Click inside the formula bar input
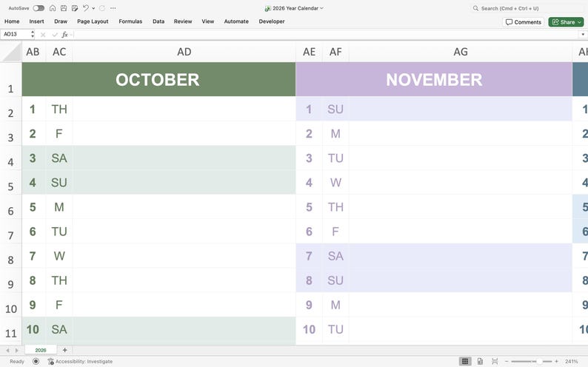The image size is (588, 367). point(327,35)
